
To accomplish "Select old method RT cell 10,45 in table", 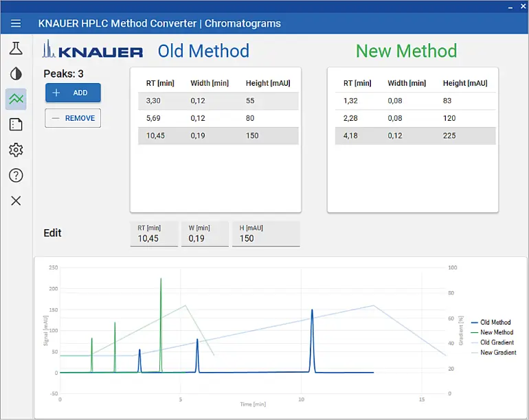I will (x=155, y=136).
